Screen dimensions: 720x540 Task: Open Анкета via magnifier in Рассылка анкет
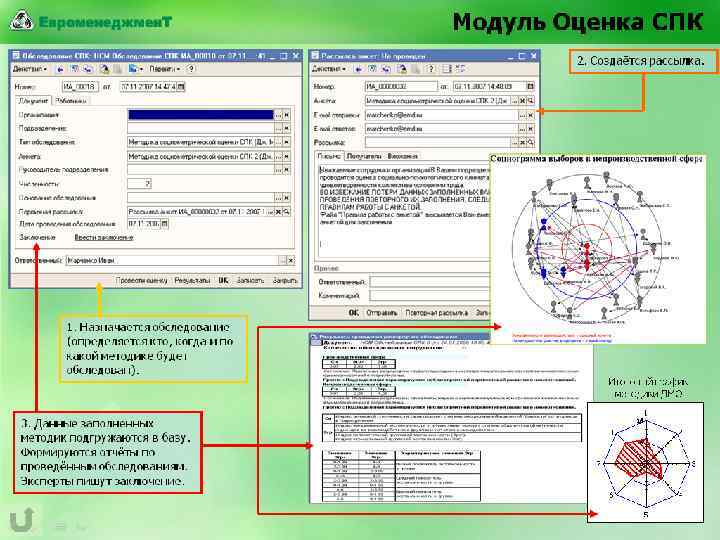click(x=531, y=101)
